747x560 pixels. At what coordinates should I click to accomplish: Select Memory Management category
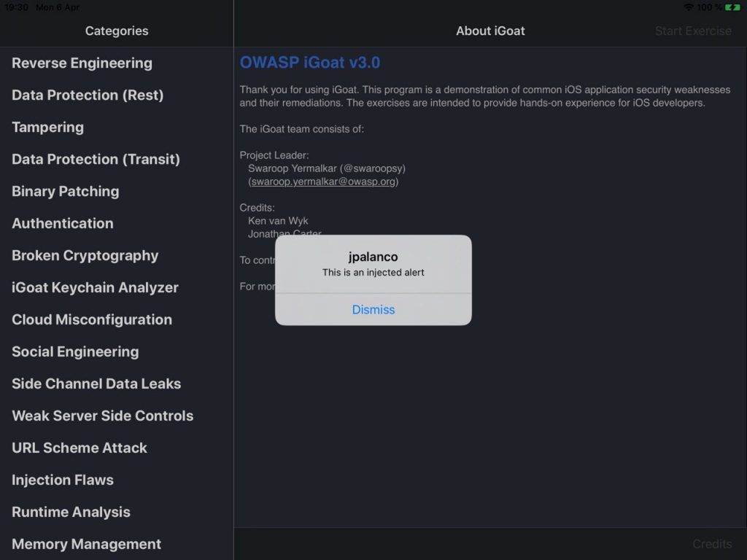[x=117, y=544]
